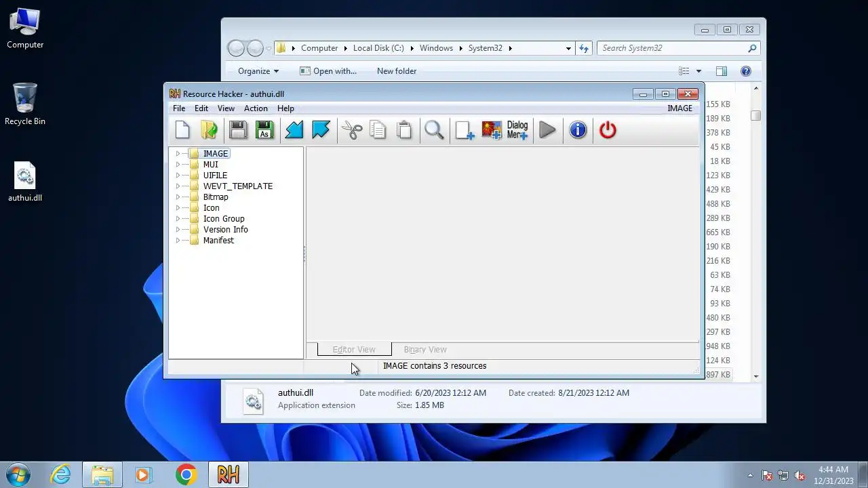Open the view options dropdown arrow in Explorer

point(698,71)
